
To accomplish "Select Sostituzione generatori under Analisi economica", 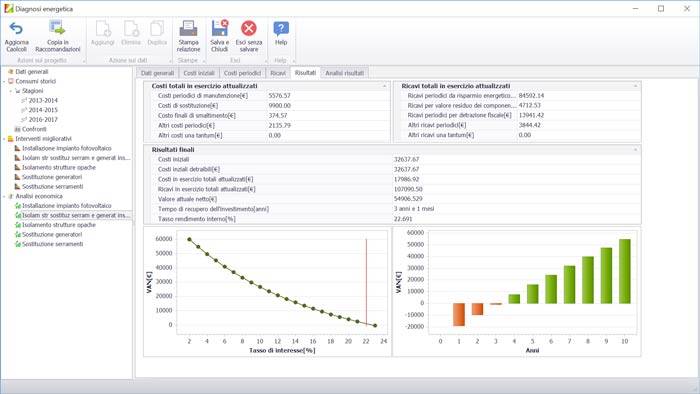I will [x=52, y=234].
